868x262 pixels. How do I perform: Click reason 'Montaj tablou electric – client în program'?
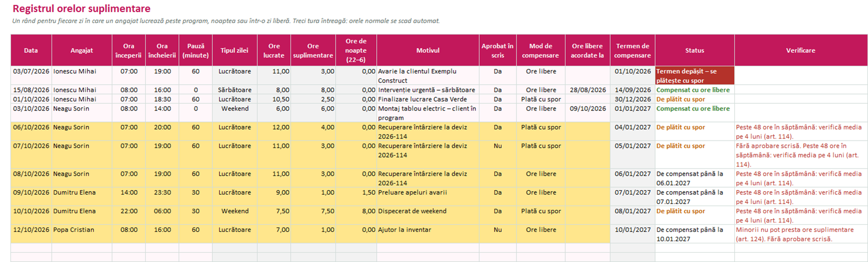tap(427, 113)
